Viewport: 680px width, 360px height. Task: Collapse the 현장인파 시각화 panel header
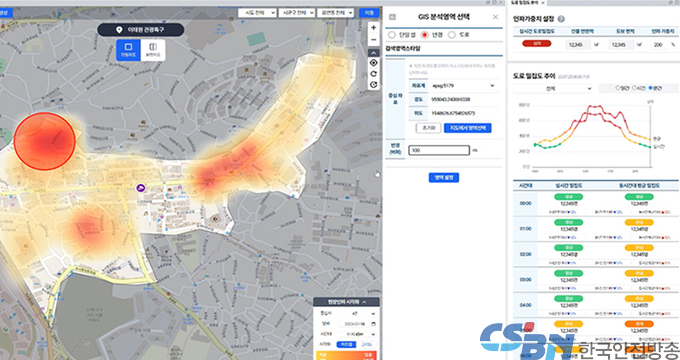(x=347, y=302)
